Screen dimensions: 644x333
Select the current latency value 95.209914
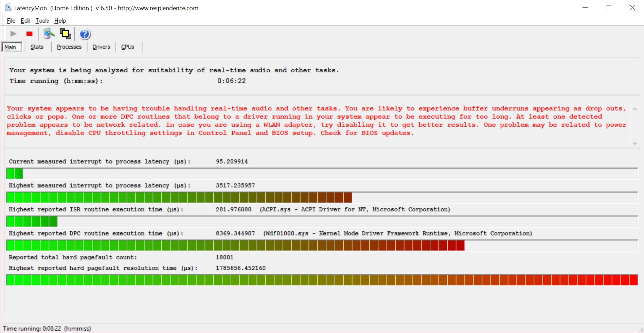(x=232, y=161)
